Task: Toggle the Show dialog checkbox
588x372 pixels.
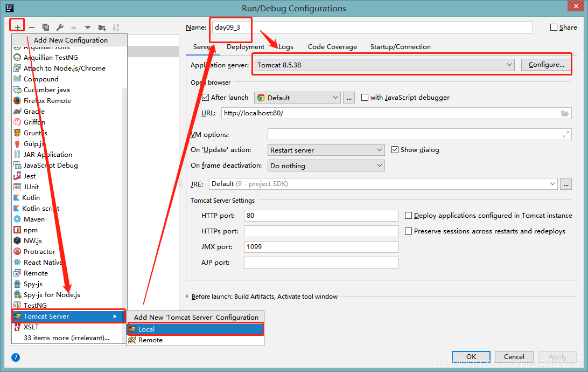Action: pyautogui.click(x=395, y=150)
